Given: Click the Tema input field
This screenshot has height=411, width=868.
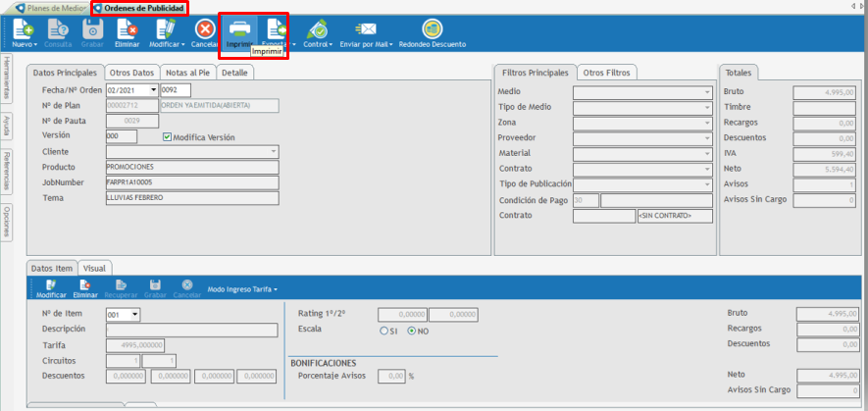Looking at the screenshot, I should coord(192,198).
